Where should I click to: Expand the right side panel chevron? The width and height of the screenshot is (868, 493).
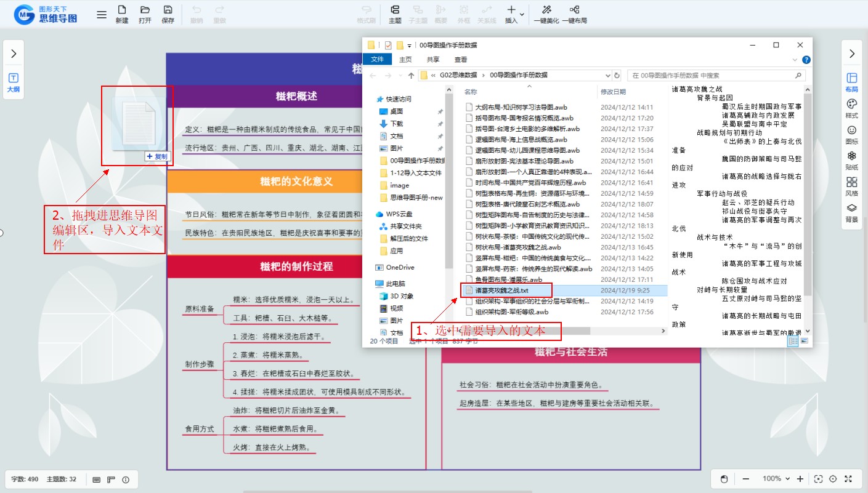click(852, 54)
